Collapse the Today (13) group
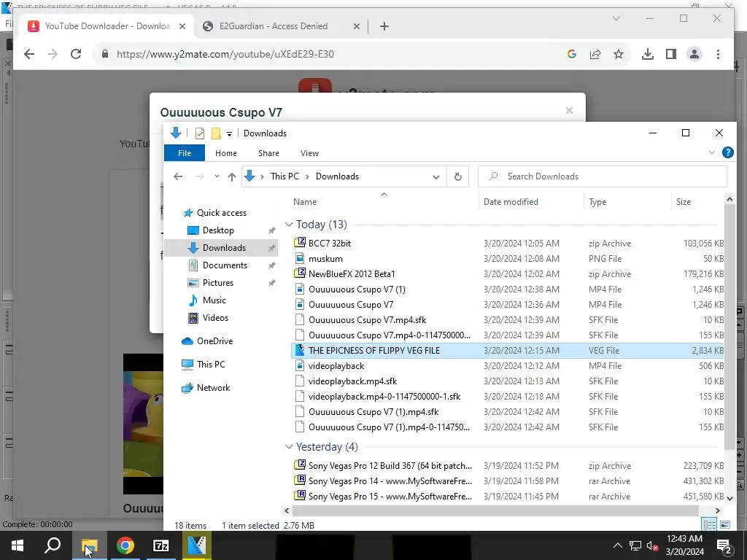747x560 pixels. [x=289, y=225]
